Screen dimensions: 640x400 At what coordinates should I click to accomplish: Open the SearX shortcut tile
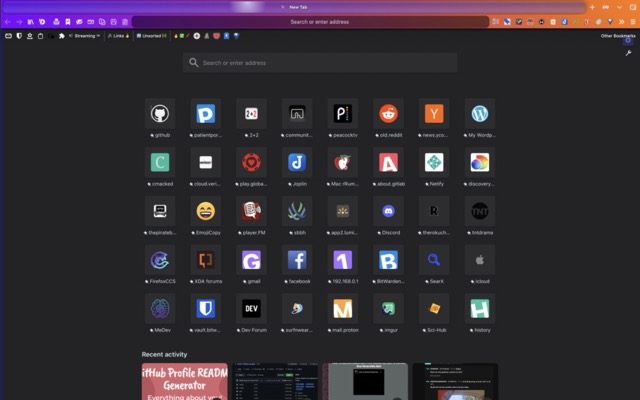click(434, 260)
